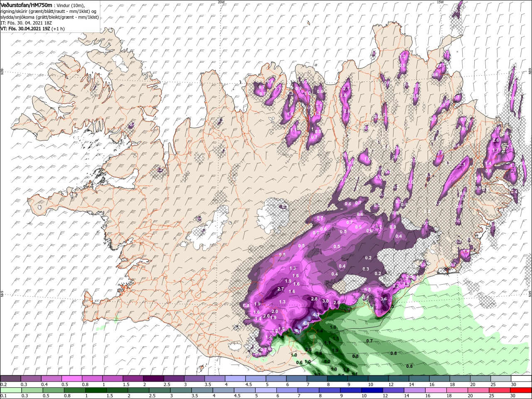Click the 20W longitude label at top

tap(221, 2)
